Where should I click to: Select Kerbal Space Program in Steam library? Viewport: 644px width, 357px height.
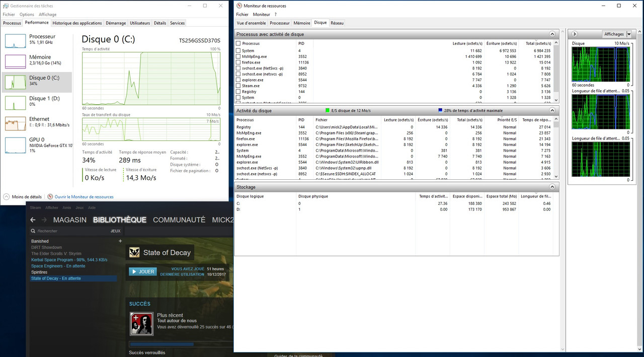coord(69,260)
